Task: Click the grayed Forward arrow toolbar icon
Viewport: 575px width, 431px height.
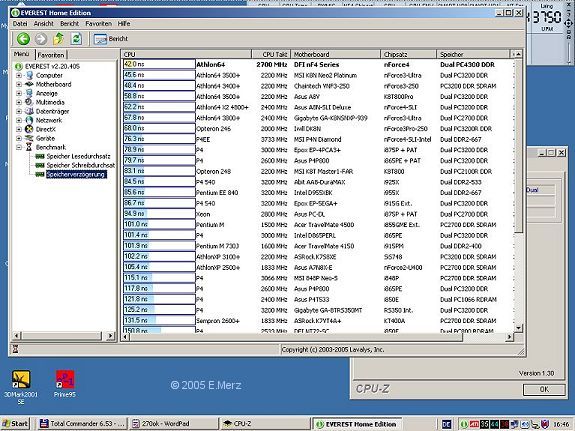Action: coord(41,39)
